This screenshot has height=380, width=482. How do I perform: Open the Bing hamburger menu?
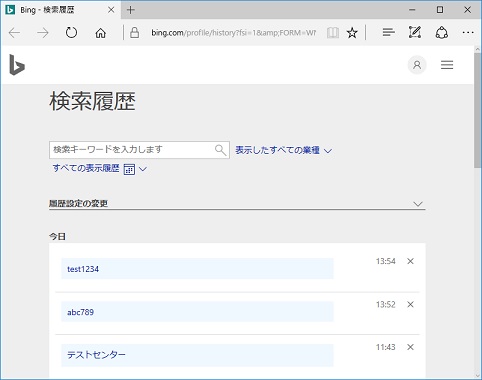[x=447, y=65]
